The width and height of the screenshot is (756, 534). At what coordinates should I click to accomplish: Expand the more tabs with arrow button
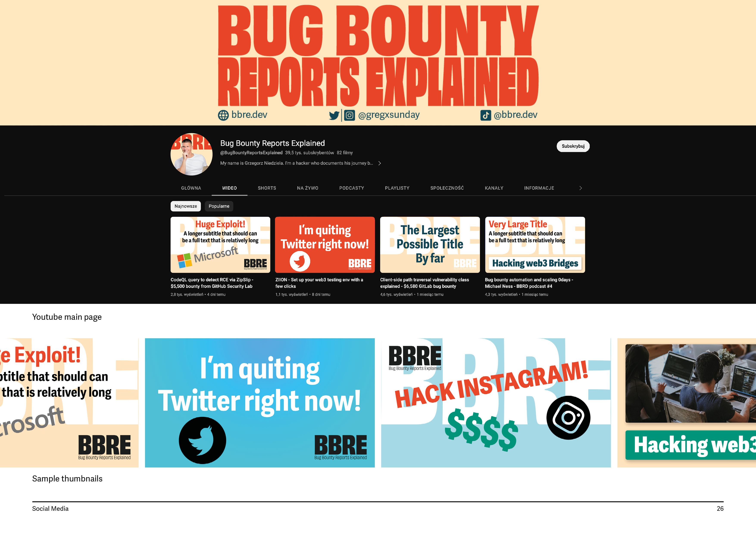[x=578, y=188]
